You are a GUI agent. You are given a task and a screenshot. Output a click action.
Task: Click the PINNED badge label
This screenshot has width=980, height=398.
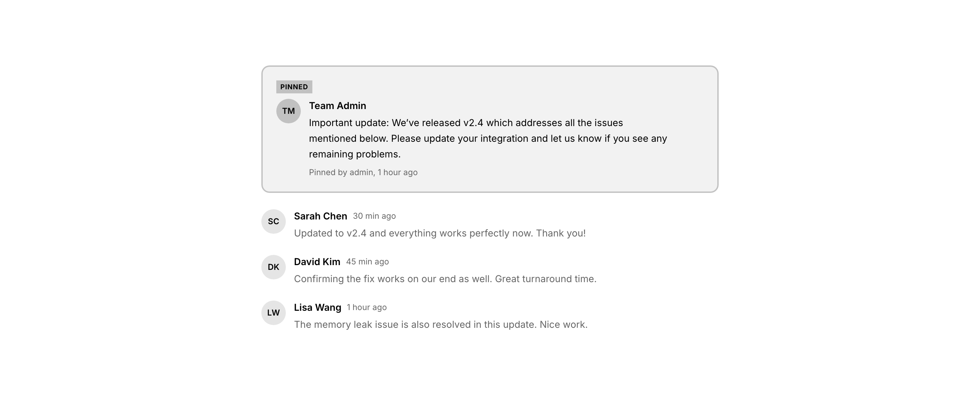[x=294, y=87]
